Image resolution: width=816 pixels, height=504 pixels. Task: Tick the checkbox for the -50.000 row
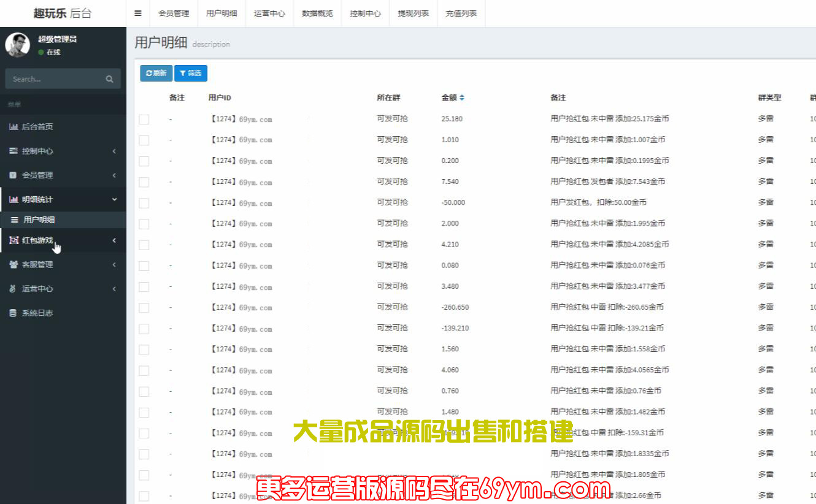click(144, 203)
